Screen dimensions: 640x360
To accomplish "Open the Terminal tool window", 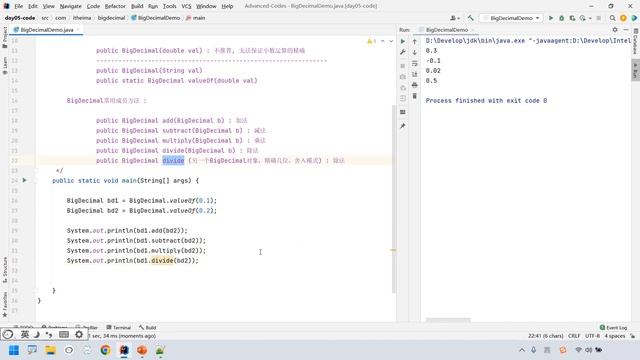I will 119,327.
